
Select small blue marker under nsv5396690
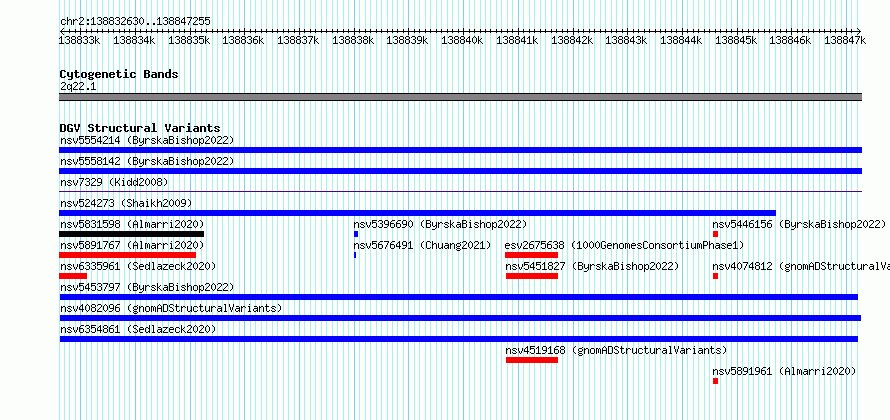tap(356, 234)
